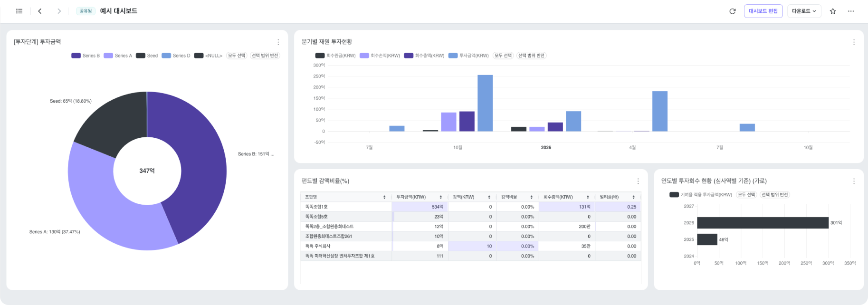Click 대시보드 편집 button
868x305 pixels.
click(763, 11)
